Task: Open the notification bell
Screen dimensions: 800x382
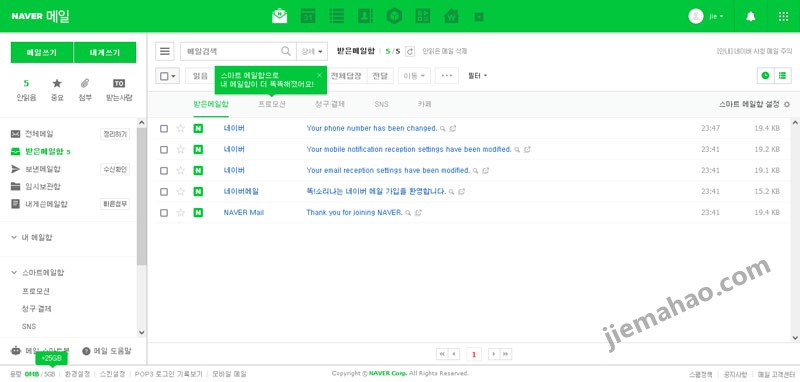Action: point(751,16)
